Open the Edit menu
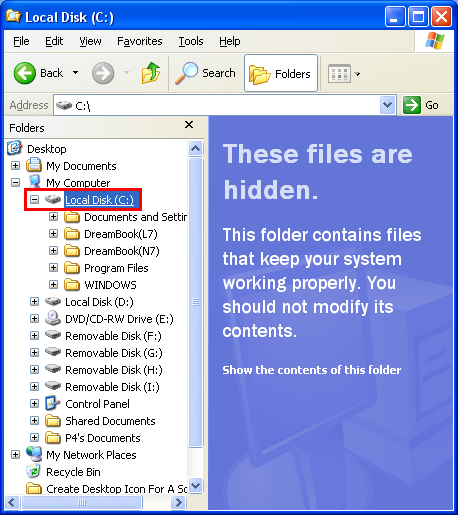 click(54, 41)
